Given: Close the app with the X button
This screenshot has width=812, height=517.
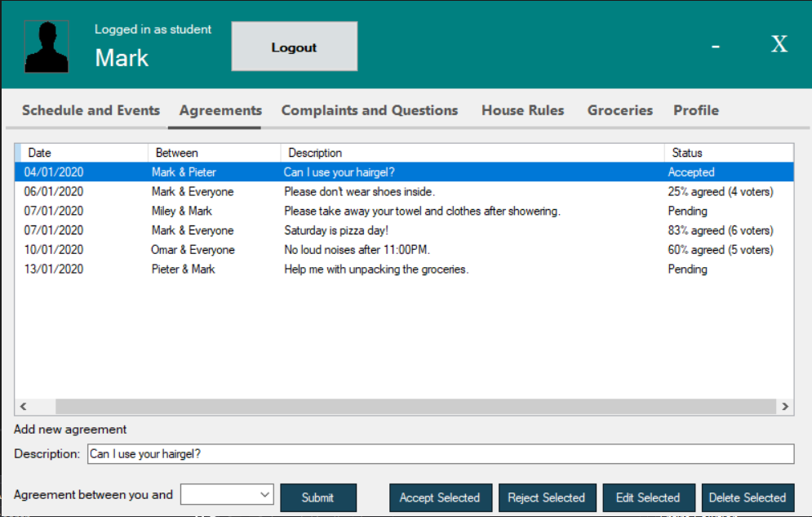Looking at the screenshot, I should click(779, 45).
